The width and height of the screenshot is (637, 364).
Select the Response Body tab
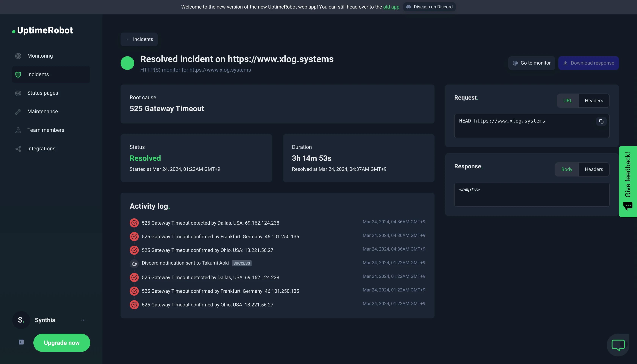[567, 169]
